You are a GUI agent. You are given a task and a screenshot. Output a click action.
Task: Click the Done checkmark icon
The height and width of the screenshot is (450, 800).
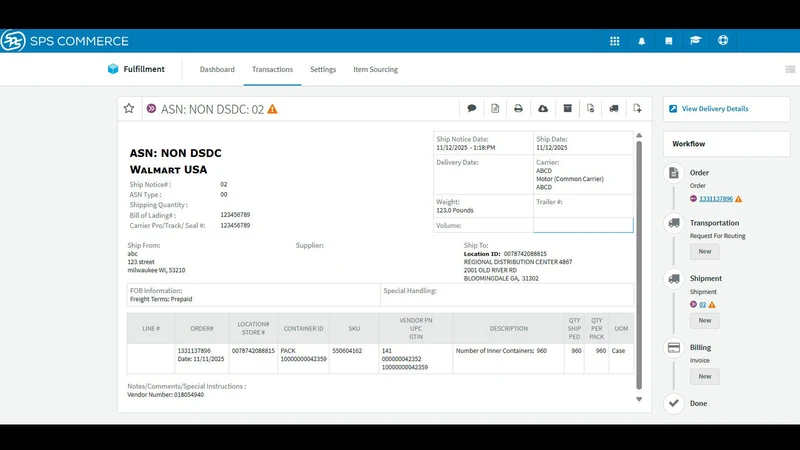click(674, 403)
